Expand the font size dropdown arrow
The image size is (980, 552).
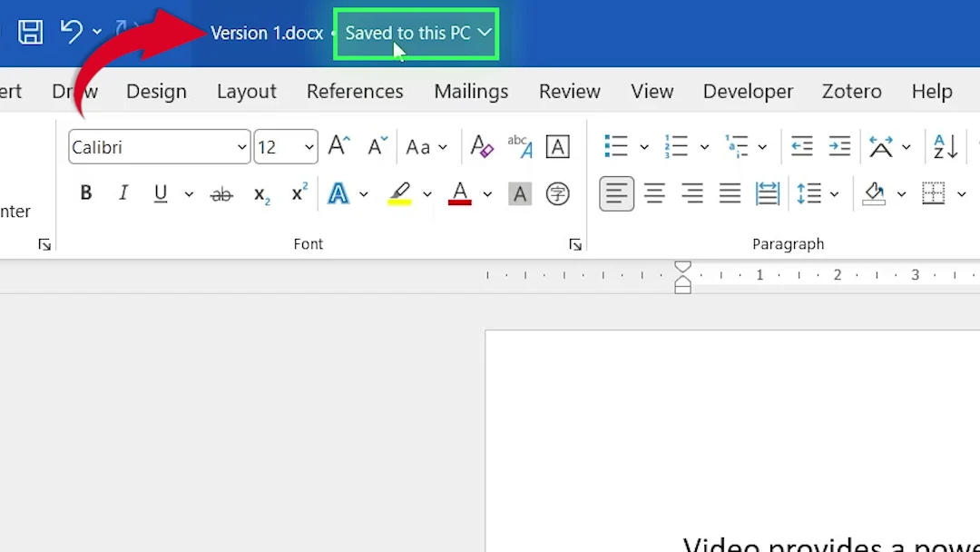click(x=309, y=148)
